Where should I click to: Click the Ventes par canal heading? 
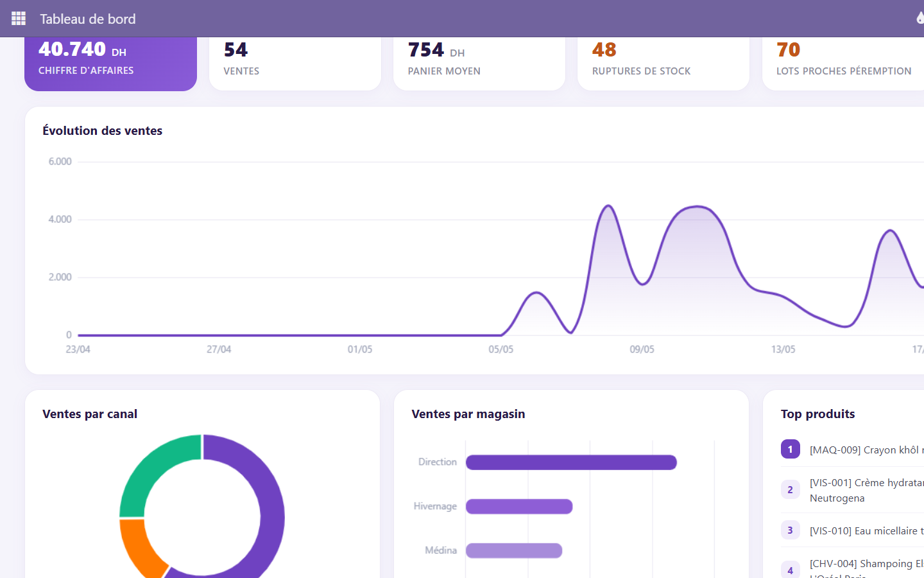(x=90, y=414)
